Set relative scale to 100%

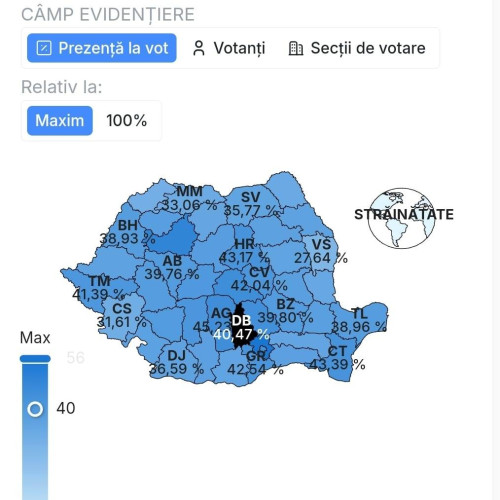pyautogui.click(x=126, y=121)
